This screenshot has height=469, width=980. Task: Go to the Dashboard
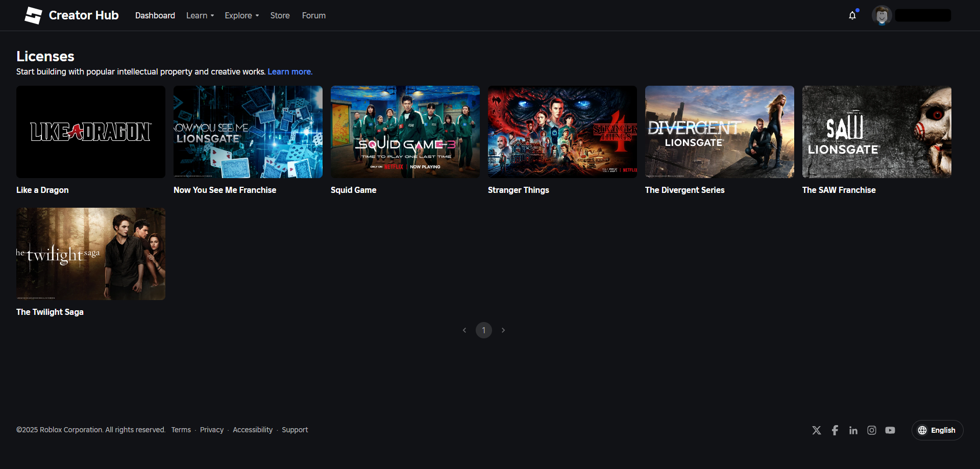155,15
